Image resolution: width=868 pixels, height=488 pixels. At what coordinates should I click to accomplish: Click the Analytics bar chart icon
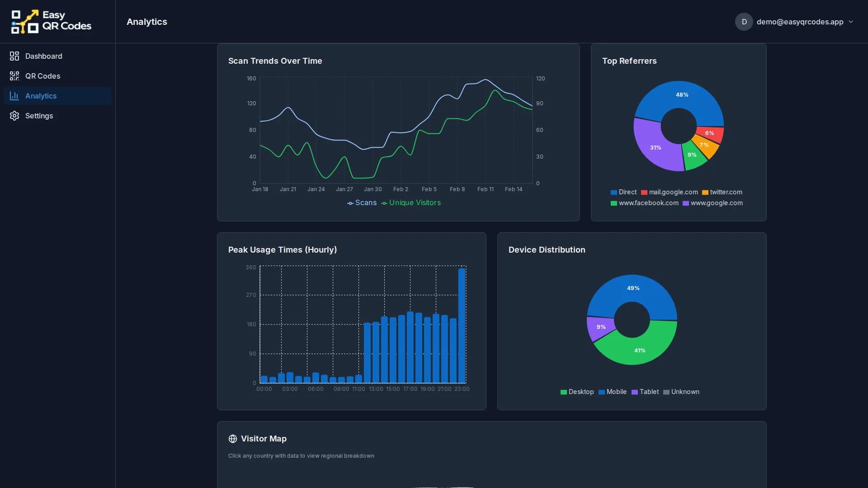[x=14, y=96]
